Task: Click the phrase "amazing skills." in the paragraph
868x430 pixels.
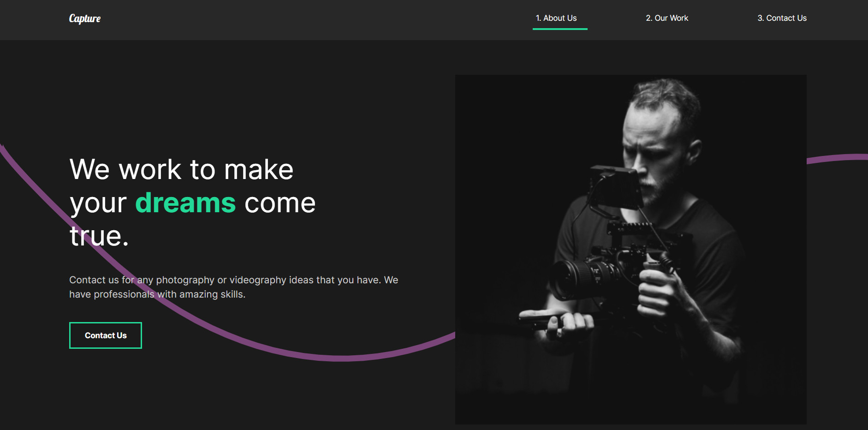Action: [212, 294]
